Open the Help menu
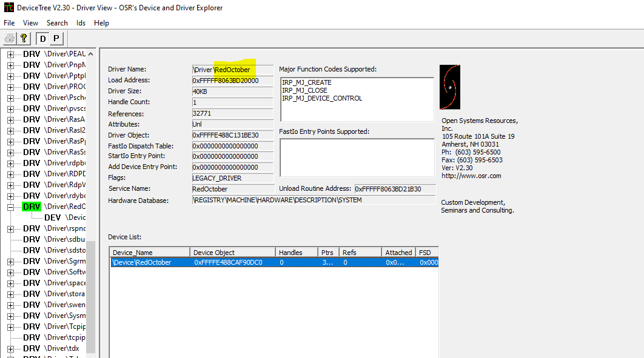The image size is (644, 358). coord(101,23)
